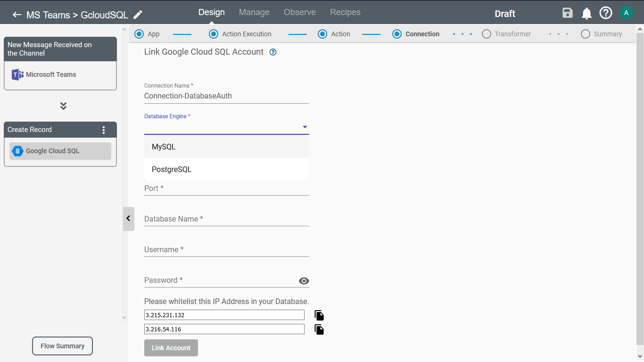644x362 pixels.
Task: Open the Google Cloud SQL action card
Action: pyautogui.click(x=60, y=151)
